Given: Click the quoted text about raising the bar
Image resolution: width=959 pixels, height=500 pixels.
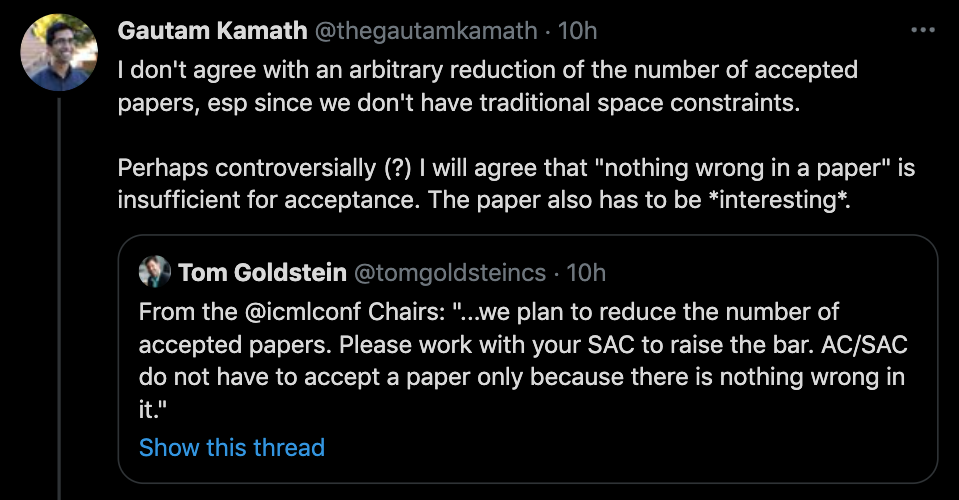Looking at the screenshot, I should (520, 345).
